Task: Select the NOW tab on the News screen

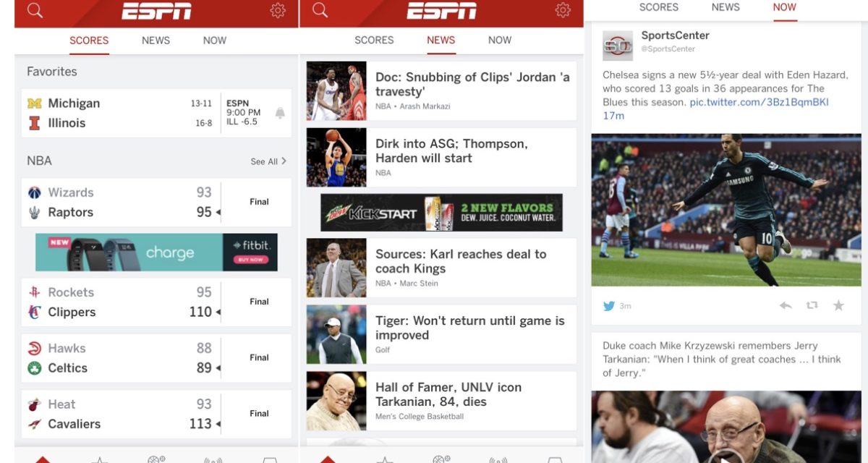Action: tap(499, 41)
